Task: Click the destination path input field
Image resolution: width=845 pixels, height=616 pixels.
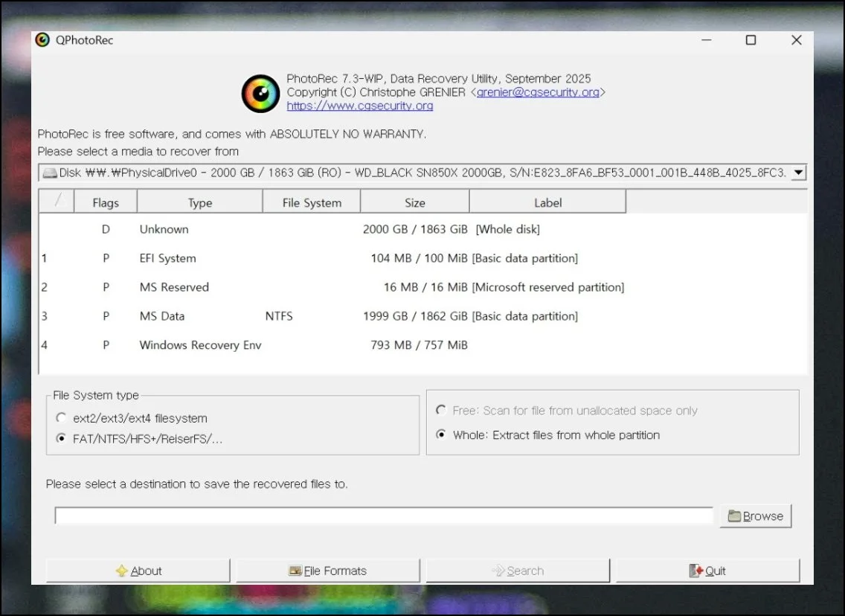Action: coord(383,516)
